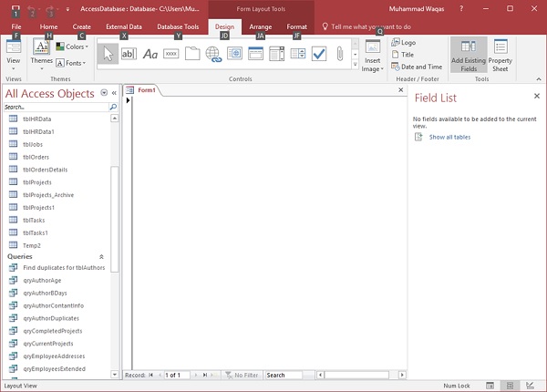
Task: Select the Text Box control tool
Action: (x=129, y=54)
